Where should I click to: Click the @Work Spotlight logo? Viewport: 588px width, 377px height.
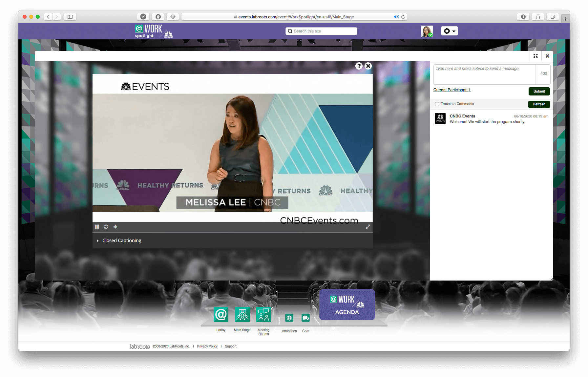154,31
